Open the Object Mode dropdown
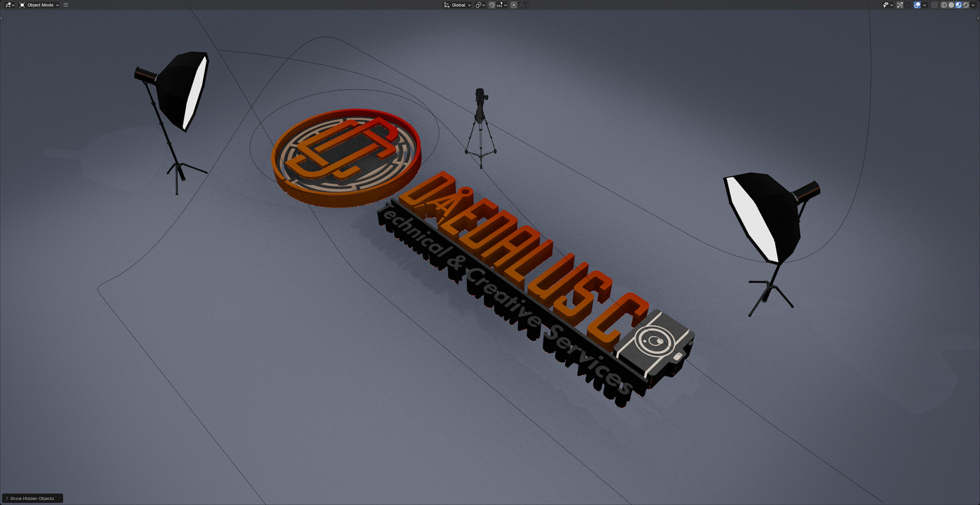This screenshot has width=980, height=505. pos(39,5)
